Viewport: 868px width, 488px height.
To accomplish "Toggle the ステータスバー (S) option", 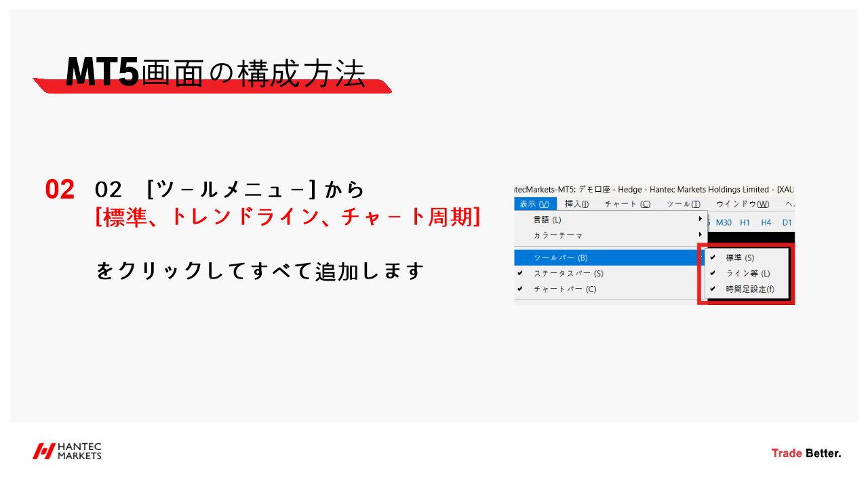I will [x=610, y=273].
